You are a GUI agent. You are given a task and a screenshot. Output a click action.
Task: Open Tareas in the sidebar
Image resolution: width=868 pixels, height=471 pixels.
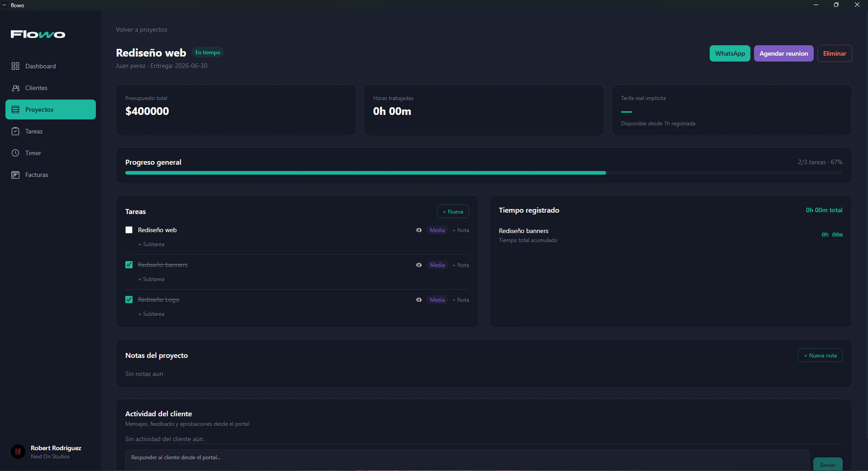pyautogui.click(x=51, y=131)
